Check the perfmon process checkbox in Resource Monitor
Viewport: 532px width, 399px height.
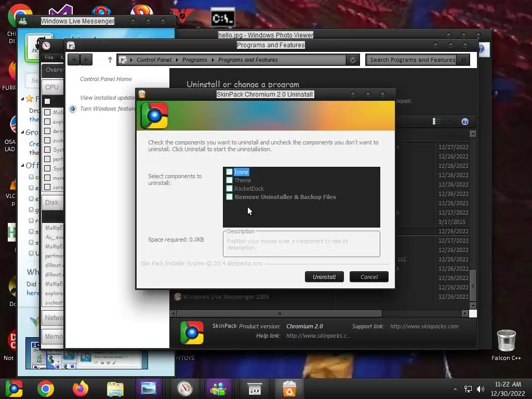click(x=47, y=159)
